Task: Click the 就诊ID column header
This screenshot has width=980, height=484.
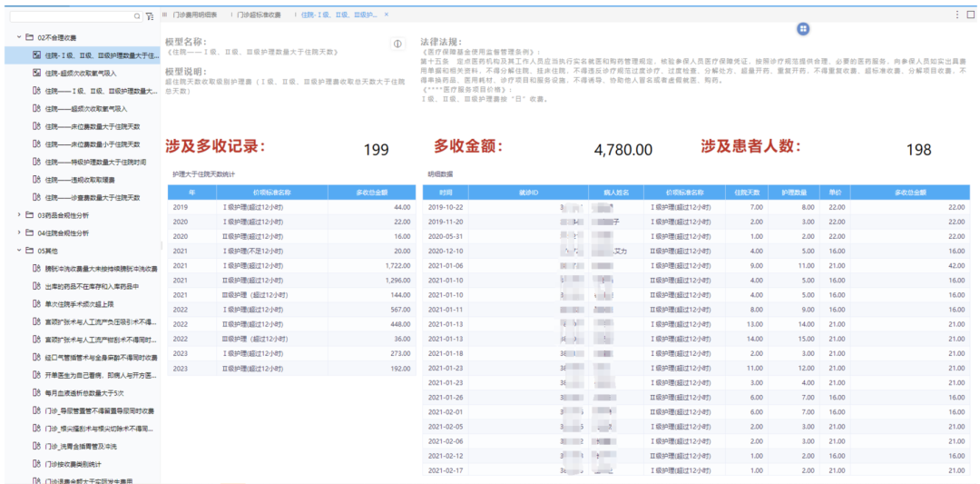Action: point(529,192)
